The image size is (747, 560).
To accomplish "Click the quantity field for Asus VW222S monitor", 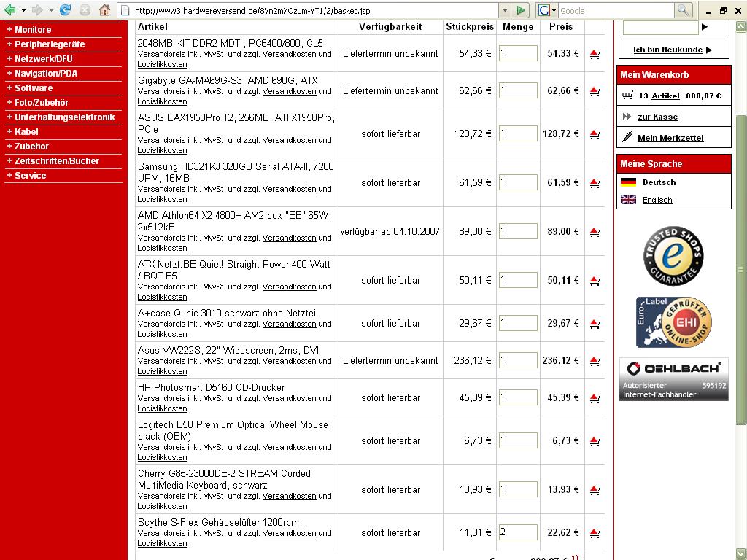I will click(x=518, y=360).
